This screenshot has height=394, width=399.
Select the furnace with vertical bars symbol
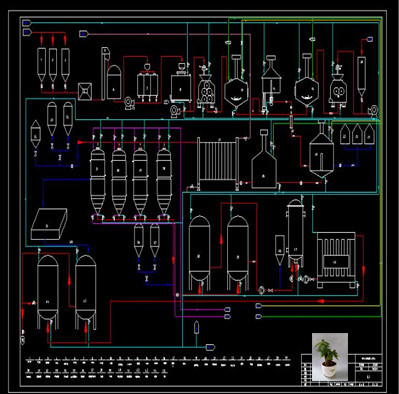[336, 260]
